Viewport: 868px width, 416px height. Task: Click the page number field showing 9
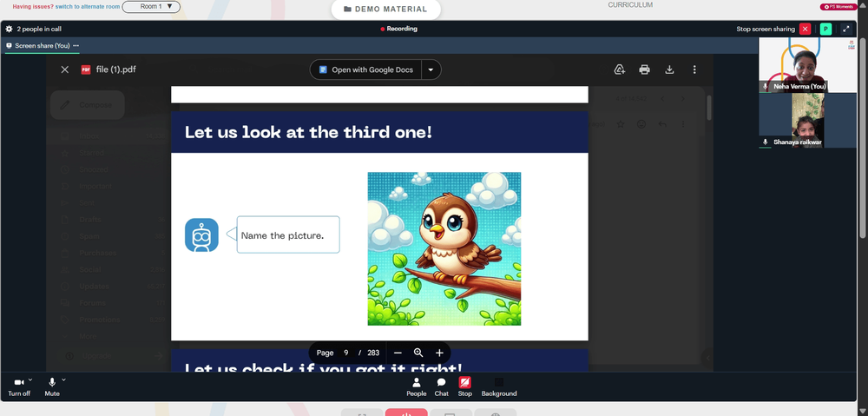pos(346,353)
